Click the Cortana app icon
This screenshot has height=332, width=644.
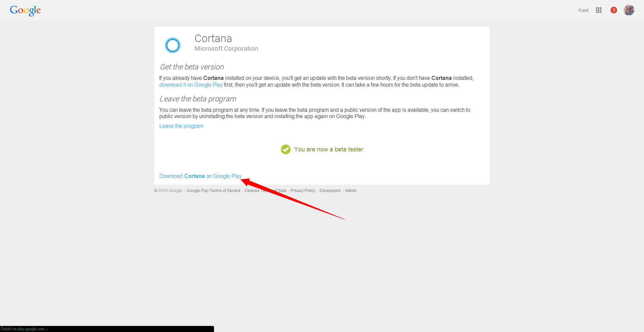(173, 45)
